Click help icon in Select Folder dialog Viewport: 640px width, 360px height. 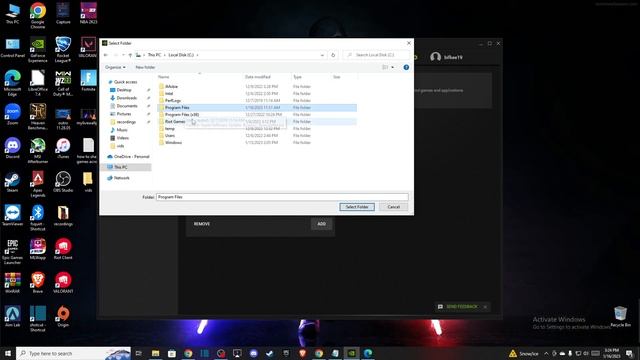point(406,67)
